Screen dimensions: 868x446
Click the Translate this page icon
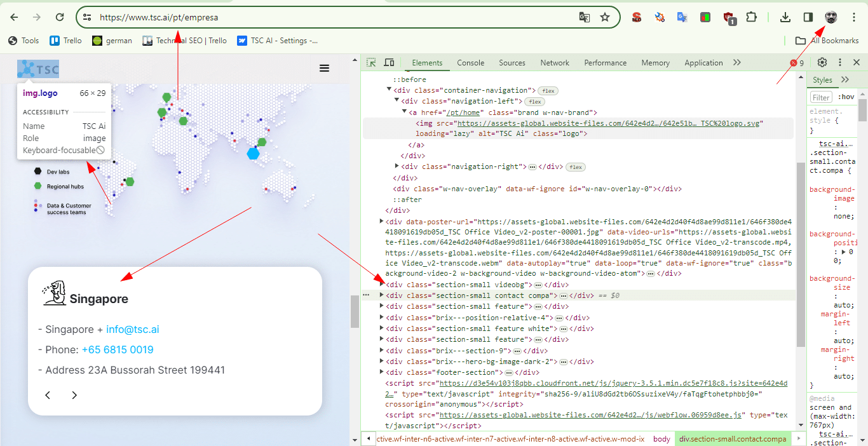(585, 17)
